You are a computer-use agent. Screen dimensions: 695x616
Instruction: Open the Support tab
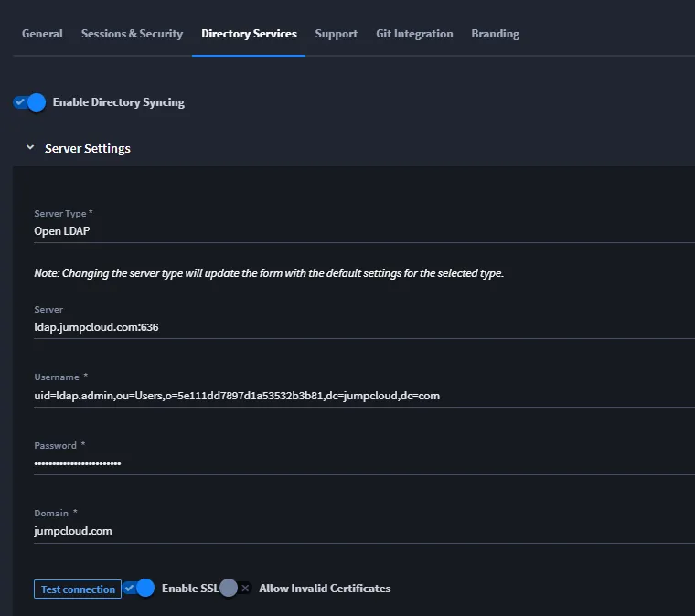tap(336, 34)
